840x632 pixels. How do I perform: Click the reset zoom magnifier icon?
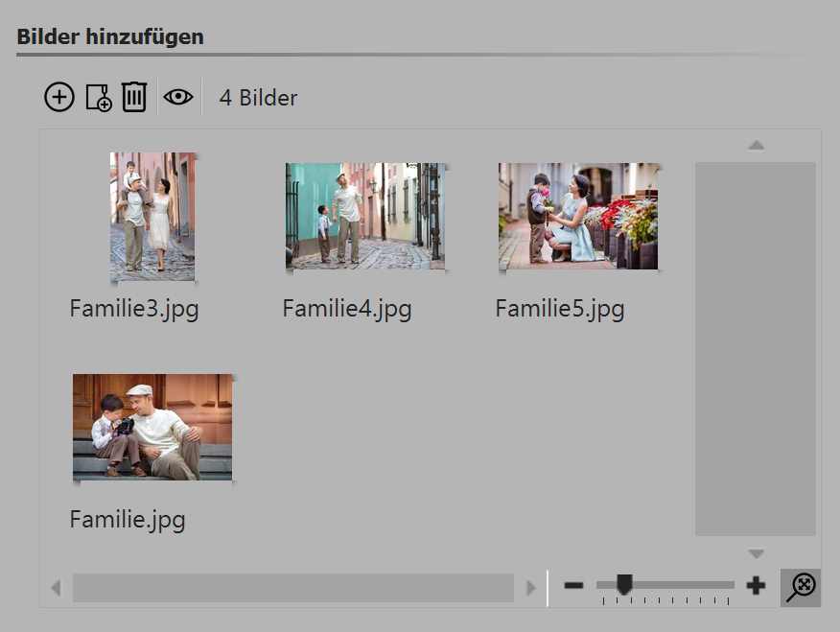coord(801,586)
